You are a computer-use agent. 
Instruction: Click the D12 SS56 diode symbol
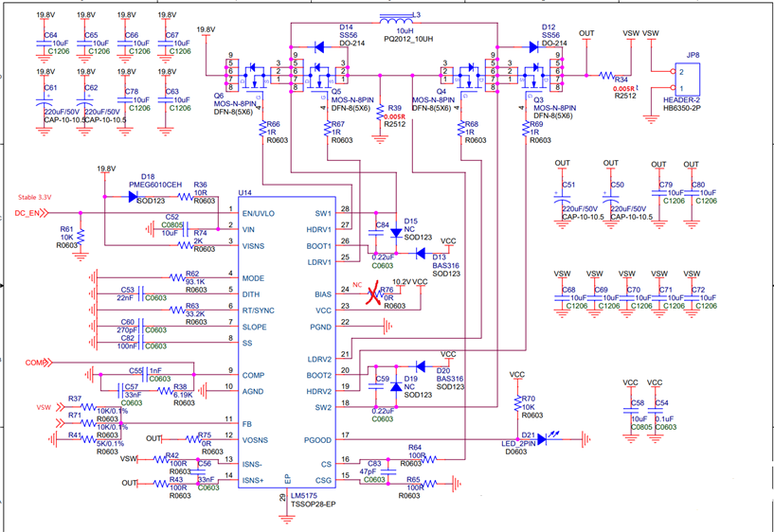pyautogui.click(x=533, y=46)
